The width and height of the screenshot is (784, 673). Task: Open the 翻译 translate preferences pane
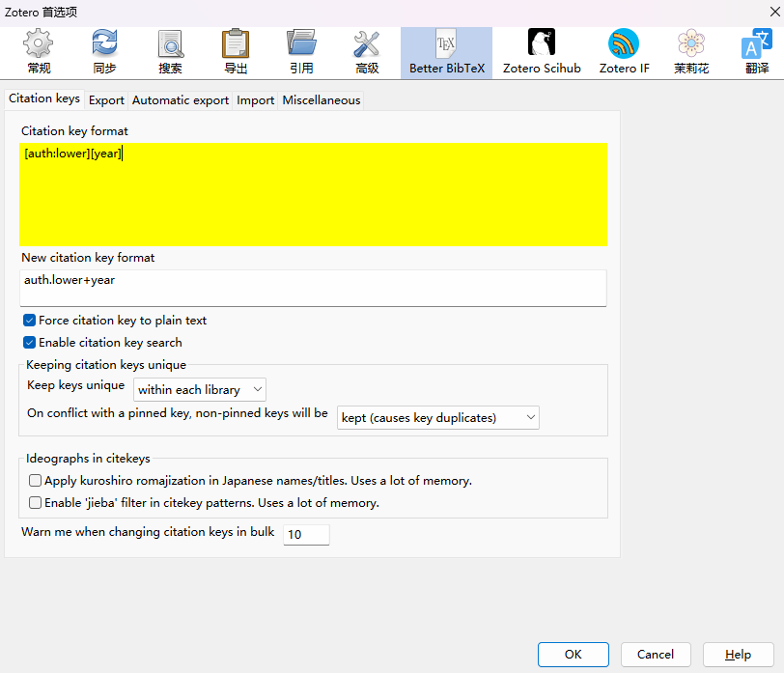coord(757,52)
